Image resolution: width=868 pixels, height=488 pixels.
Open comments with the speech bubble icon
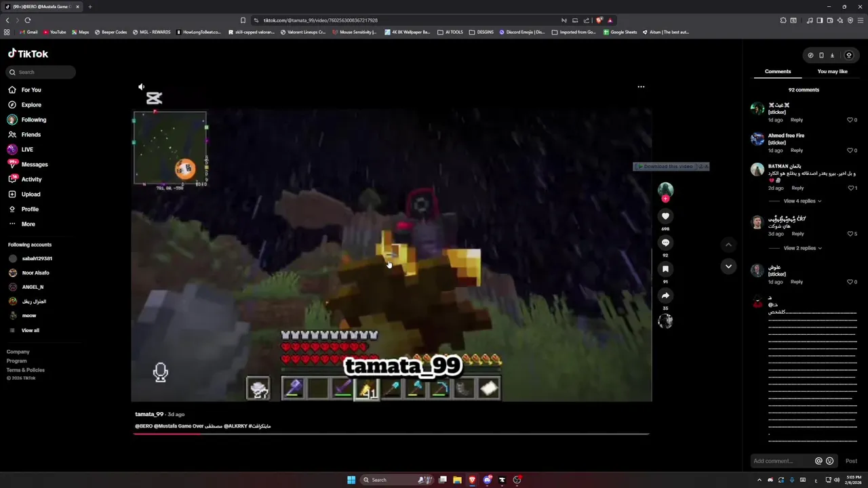(x=665, y=243)
